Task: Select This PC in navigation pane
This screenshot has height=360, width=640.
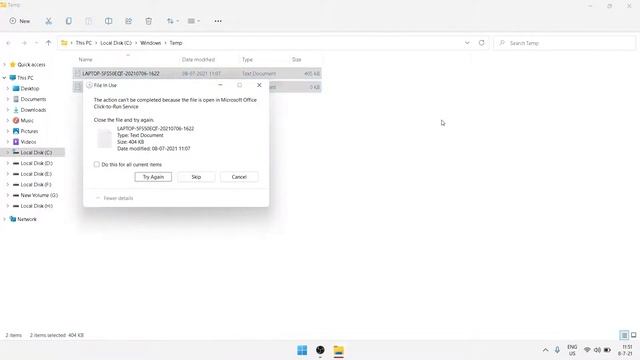Action: click(x=25, y=78)
